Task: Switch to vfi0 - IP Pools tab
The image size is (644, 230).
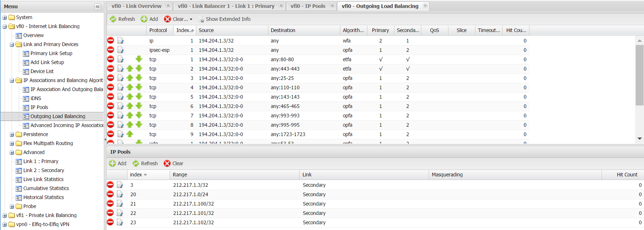Action: [x=308, y=6]
